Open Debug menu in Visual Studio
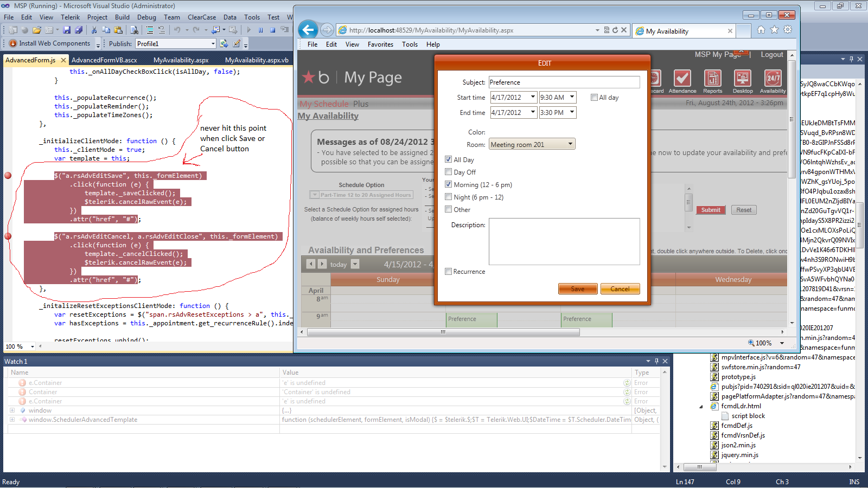The width and height of the screenshot is (868, 488). tap(146, 17)
